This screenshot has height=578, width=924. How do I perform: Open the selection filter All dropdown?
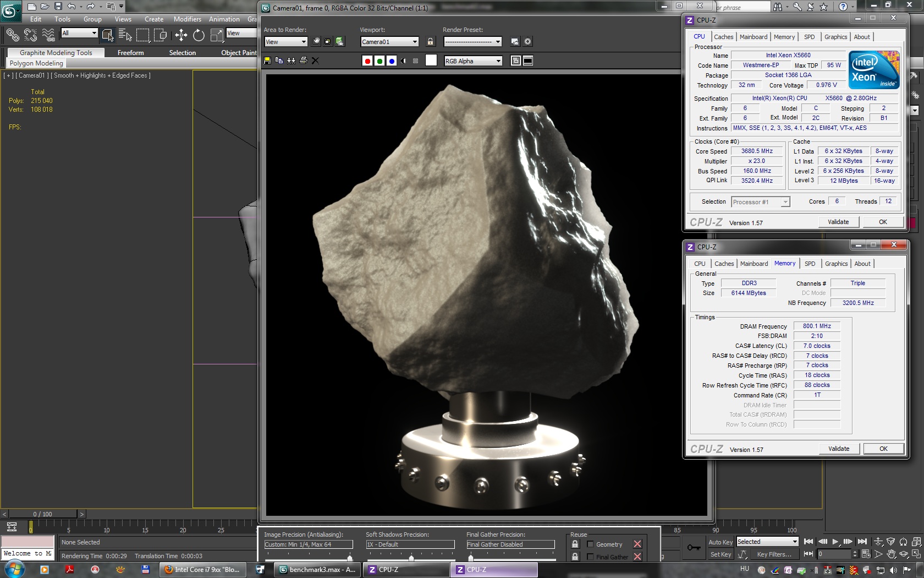[x=79, y=33]
